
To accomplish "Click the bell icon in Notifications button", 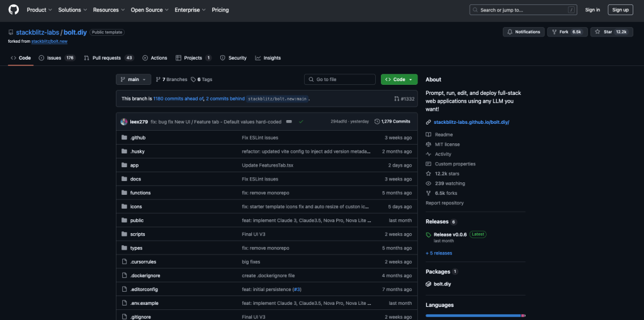I will pos(510,32).
